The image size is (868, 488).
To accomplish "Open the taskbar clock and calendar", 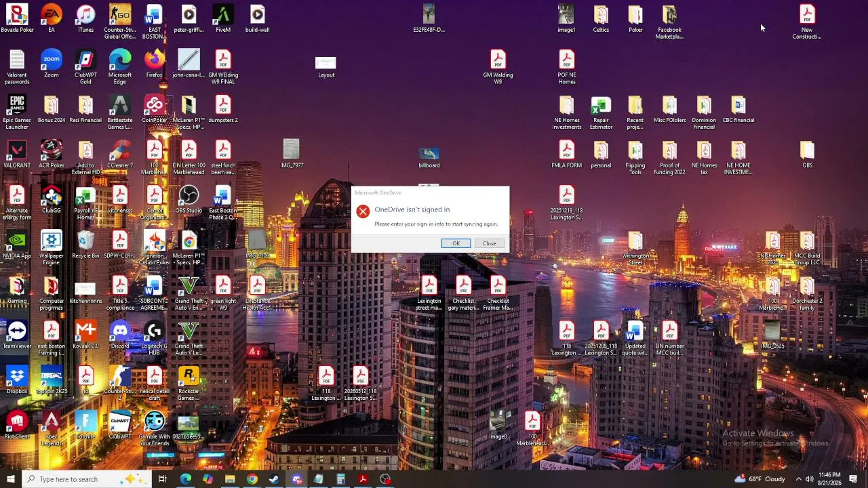I will (x=829, y=479).
